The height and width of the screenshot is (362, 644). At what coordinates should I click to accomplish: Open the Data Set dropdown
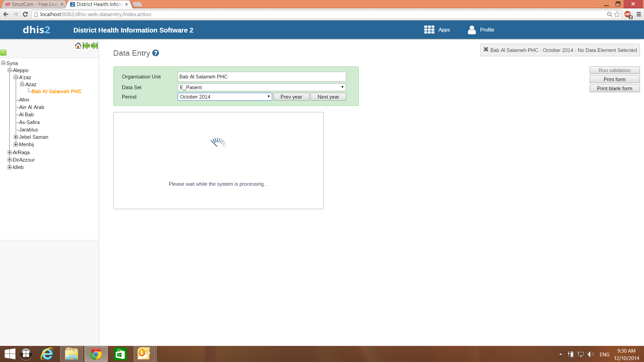click(261, 87)
